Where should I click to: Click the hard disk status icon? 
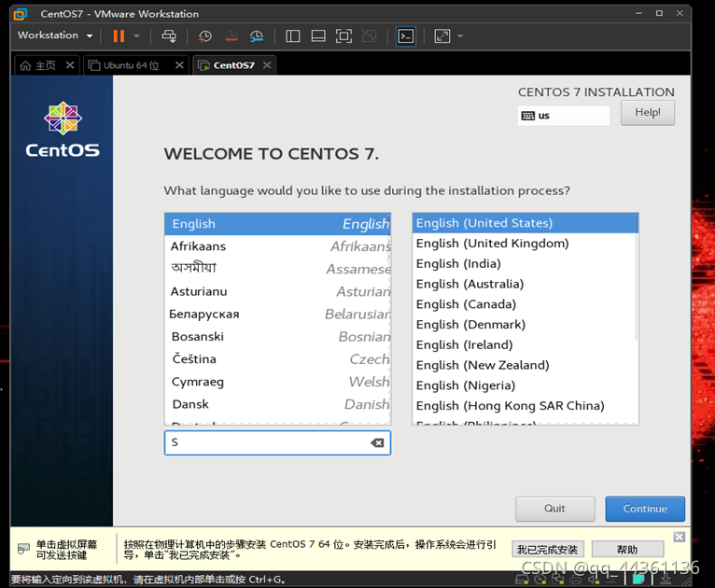point(522,580)
